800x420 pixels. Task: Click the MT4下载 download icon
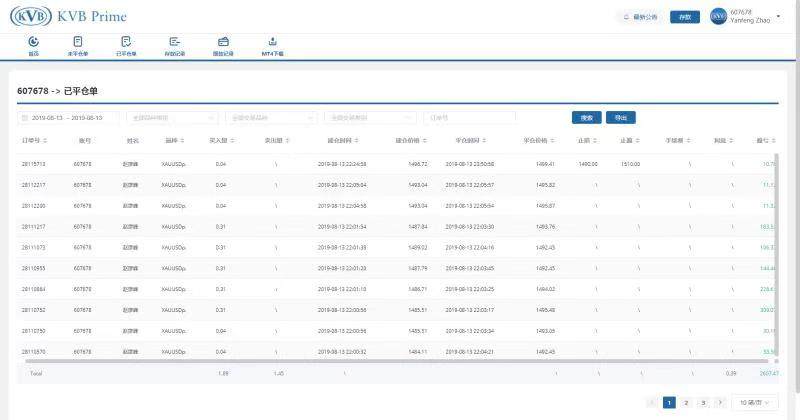pos(272,44)
